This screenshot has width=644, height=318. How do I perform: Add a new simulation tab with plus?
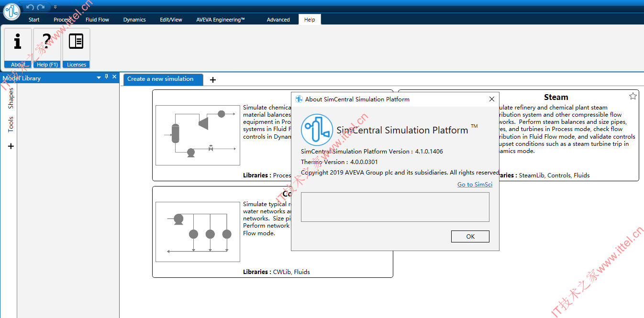click(213, 80)
